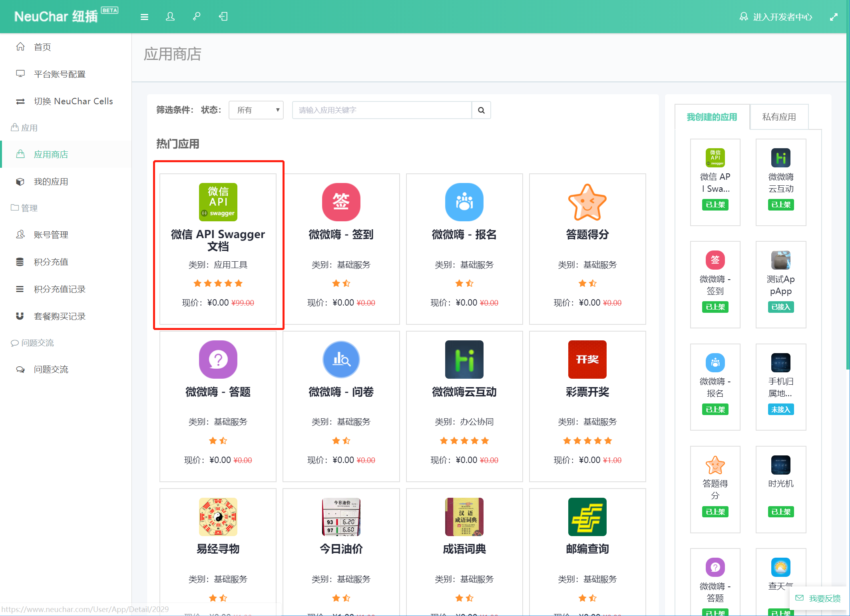Toggle the hamburger menu icon in header

(x=144, y=17)
